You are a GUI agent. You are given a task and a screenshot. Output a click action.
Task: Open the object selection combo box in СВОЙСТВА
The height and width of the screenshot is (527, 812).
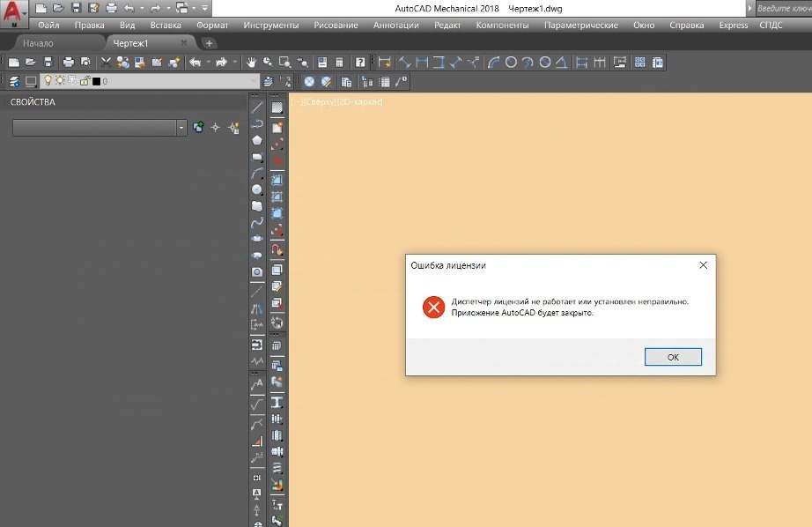[100, 128]
